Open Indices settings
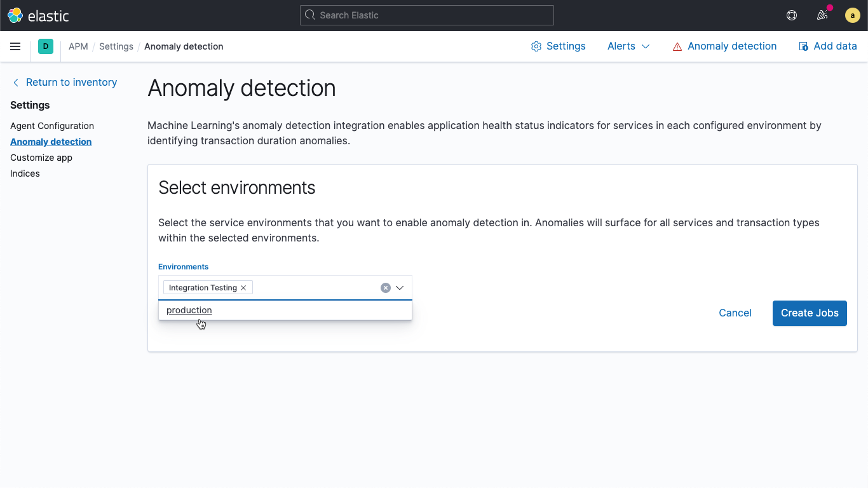 [25, 173]
